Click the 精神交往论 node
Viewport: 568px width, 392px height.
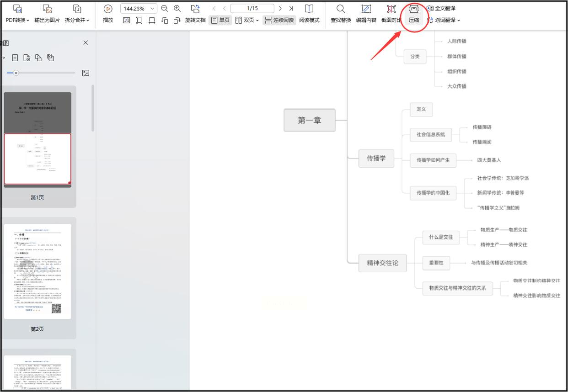[382, 263]
